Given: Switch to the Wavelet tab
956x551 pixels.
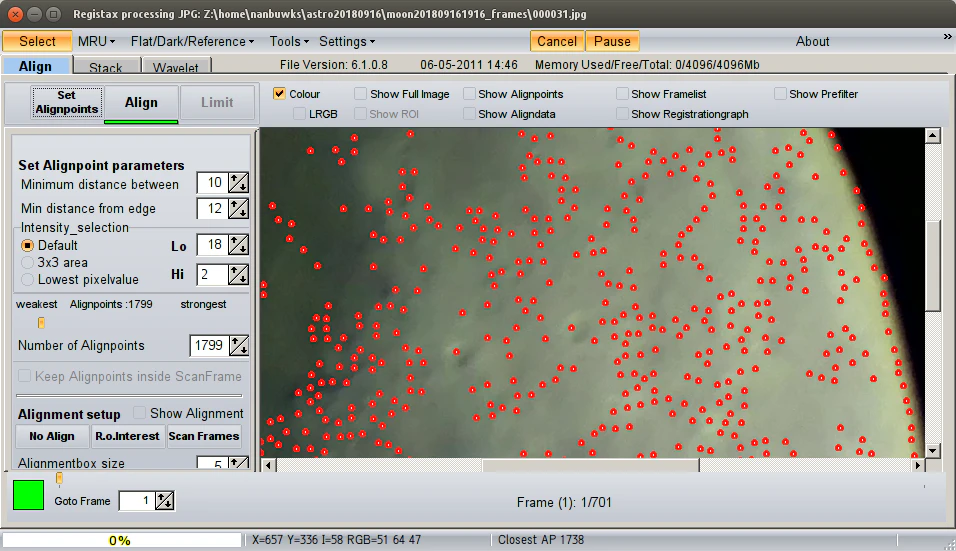Looking at the screenshot, I should (176, 66).
